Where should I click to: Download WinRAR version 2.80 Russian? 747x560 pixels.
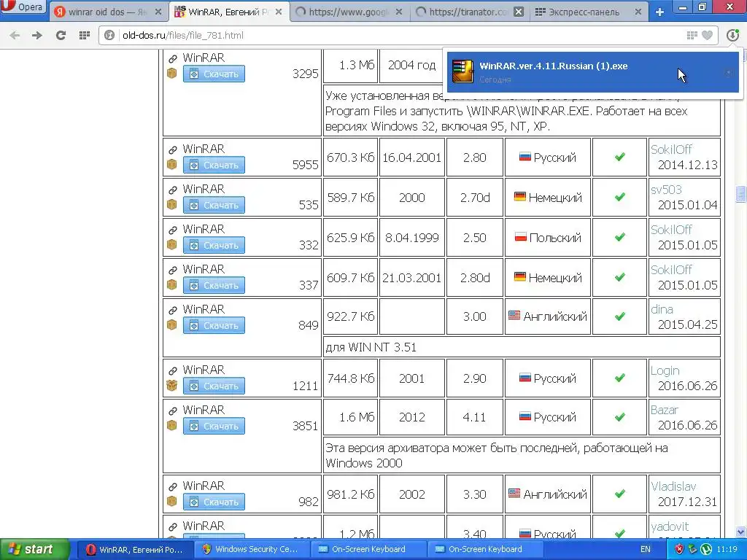214,166
